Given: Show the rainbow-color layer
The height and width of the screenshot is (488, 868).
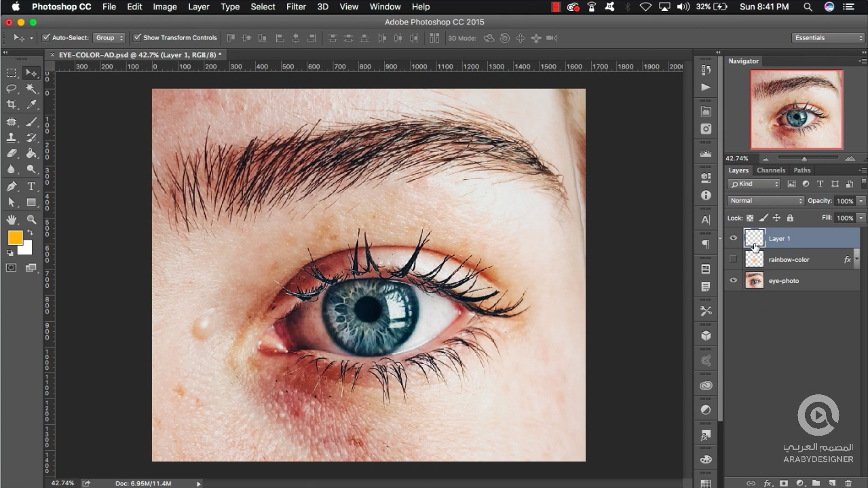Looking at the screenshot, I should click(x=733, y=259).
